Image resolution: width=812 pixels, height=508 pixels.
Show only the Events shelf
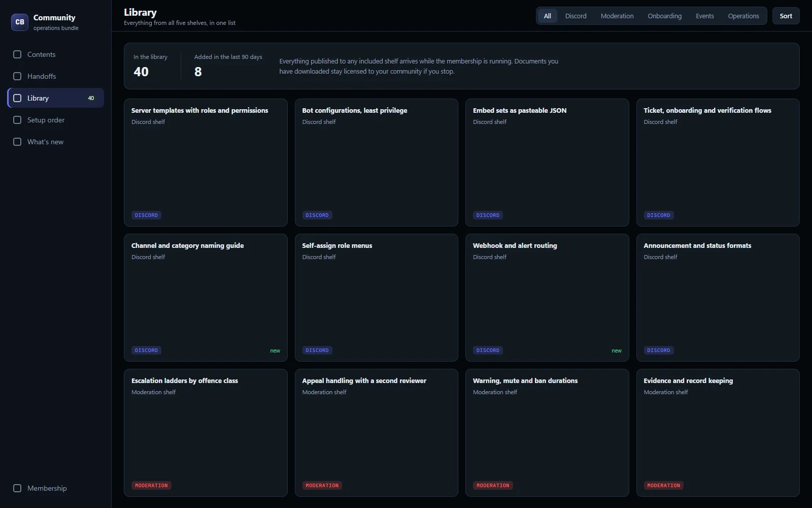[704, 16]
